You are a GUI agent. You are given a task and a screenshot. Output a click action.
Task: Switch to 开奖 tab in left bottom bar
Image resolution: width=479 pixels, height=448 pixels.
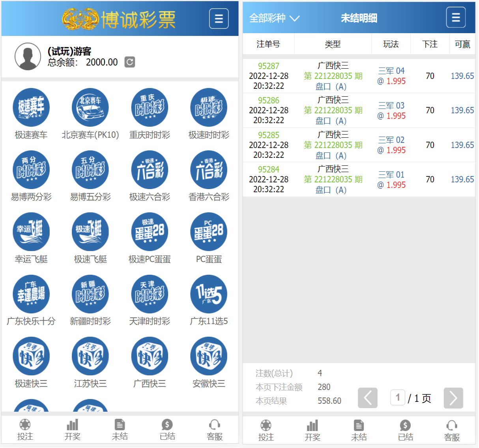pyautogui.click(x=72, y=429)
